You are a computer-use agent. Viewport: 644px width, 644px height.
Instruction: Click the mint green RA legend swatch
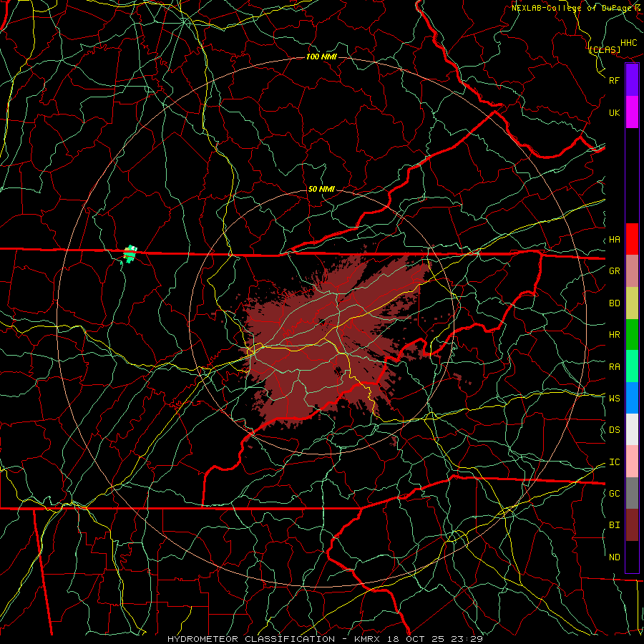pyautogui.click(x=632, y=366)
